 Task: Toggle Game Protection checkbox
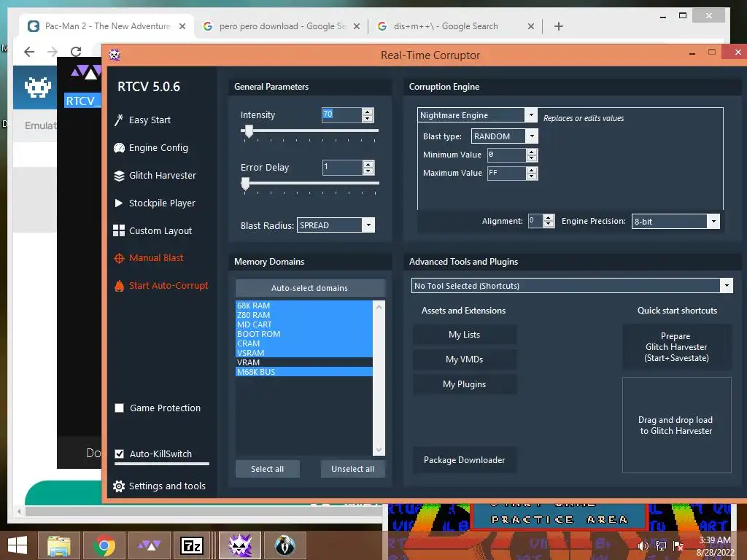pos(119,408)
